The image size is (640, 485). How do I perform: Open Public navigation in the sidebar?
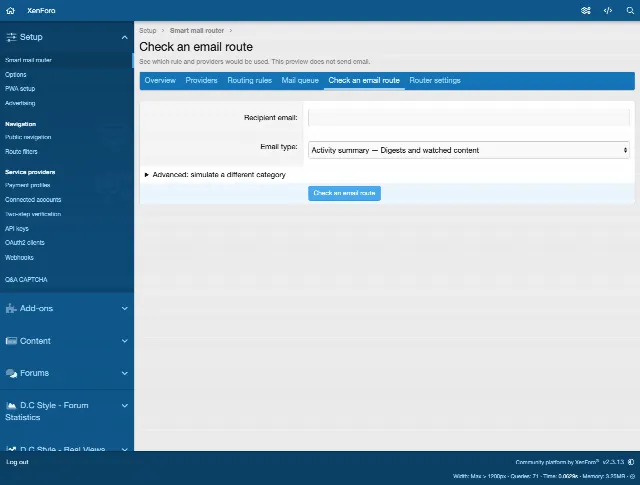tap(28, 137)
